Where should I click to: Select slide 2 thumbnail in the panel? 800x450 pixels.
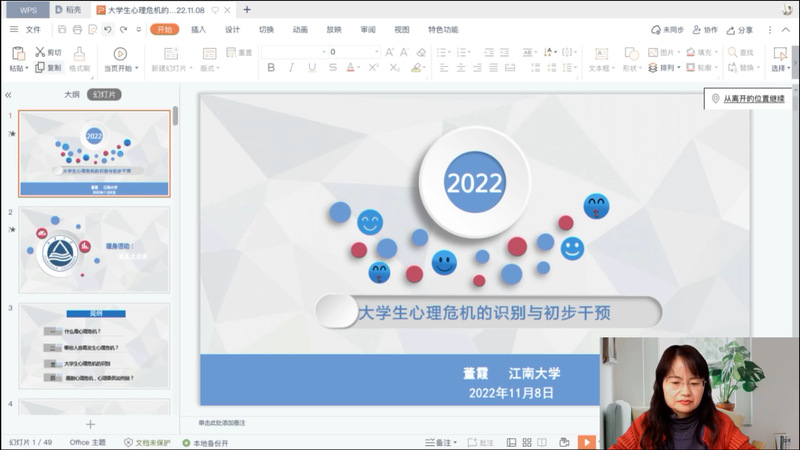click(94, 250)
